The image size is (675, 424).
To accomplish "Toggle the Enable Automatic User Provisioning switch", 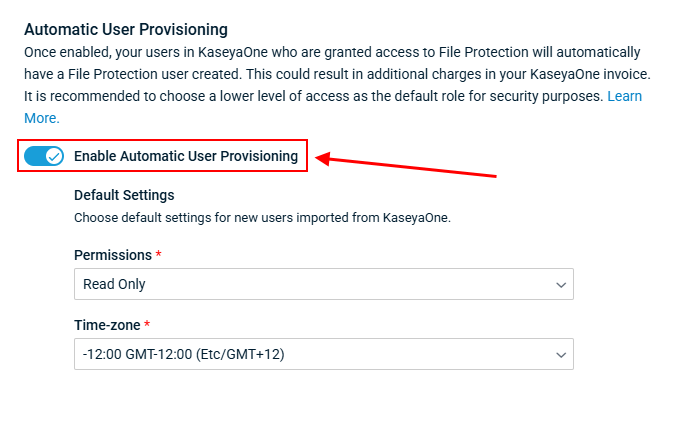I will (44, 156).
